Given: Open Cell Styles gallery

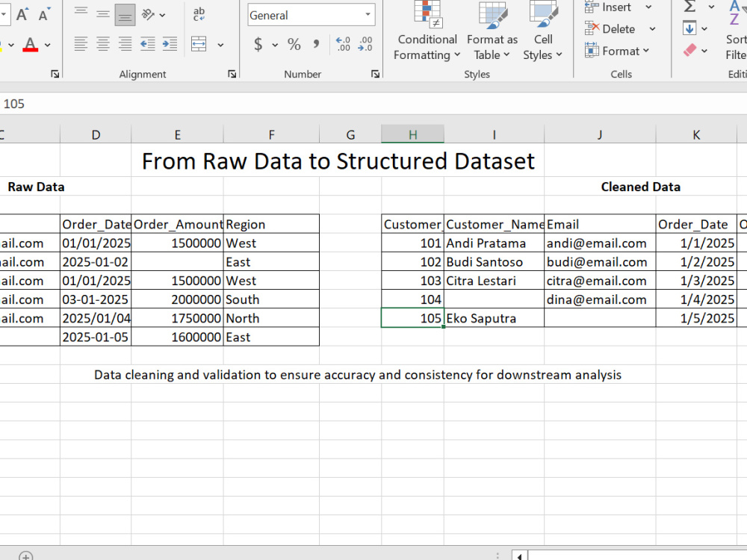Looking at the screenshot, I should click(543, 31).
